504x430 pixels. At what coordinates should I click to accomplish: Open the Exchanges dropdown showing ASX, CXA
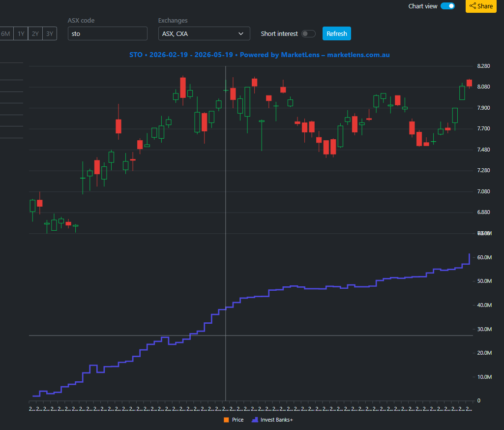coord(204,33)
